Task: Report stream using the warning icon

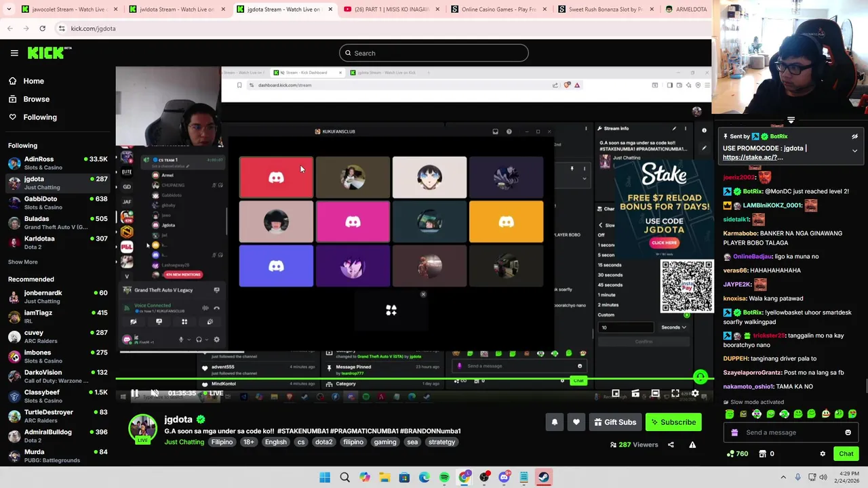Action: click(x=692, y=445)
